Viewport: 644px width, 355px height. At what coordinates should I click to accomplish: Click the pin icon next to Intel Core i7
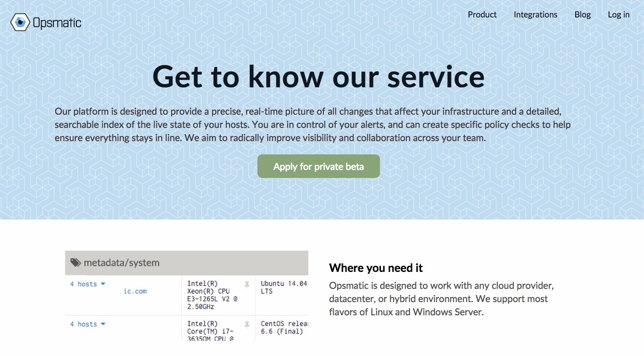click(247, 324)
